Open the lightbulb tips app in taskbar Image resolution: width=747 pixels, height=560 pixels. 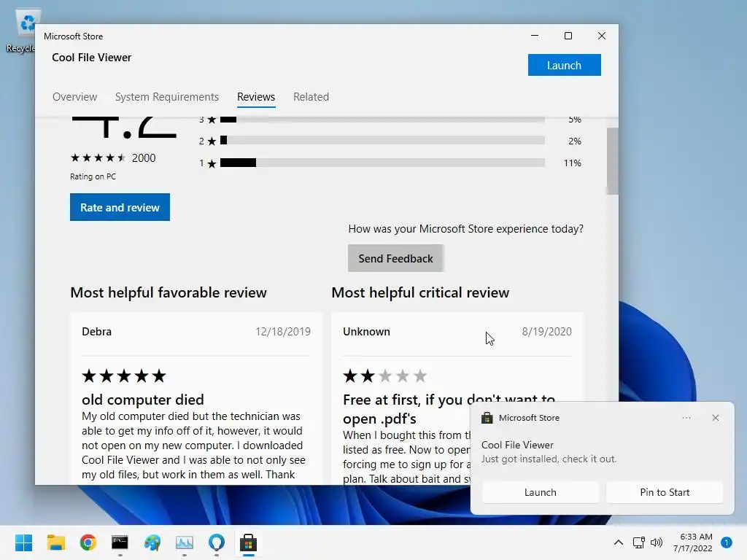pos(216,542)
